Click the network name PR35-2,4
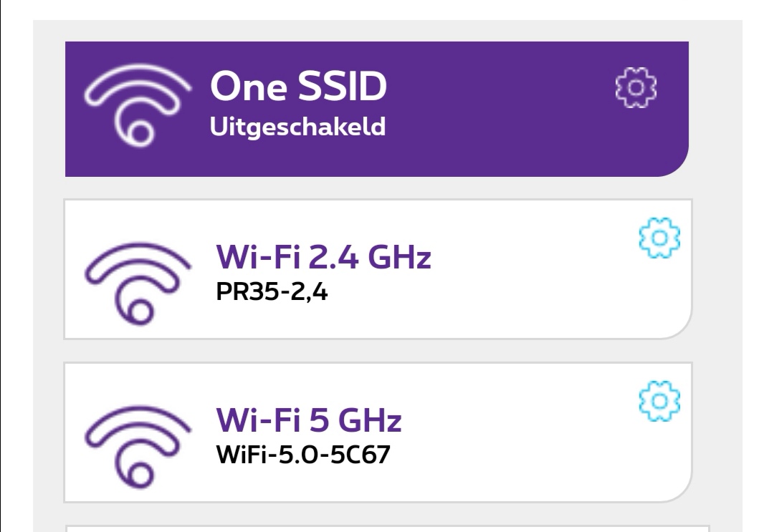Image resolution: width=774 pixels, height=532 pixels. coord(272,292)
